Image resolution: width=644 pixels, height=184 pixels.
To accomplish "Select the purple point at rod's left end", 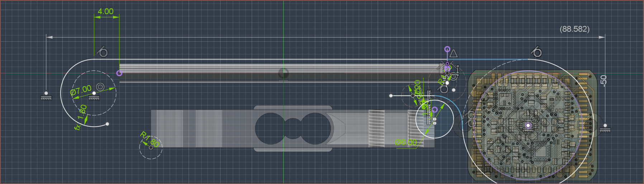I will 119,73.
